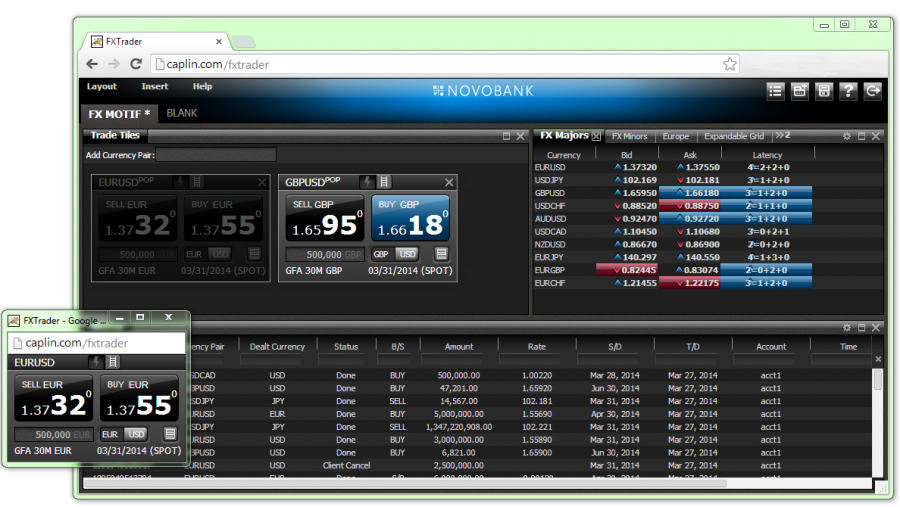This screenshot has height=507, width=900.
Task: Click EURCHF ask 1.22175 cell
Action: pos(690,283)
